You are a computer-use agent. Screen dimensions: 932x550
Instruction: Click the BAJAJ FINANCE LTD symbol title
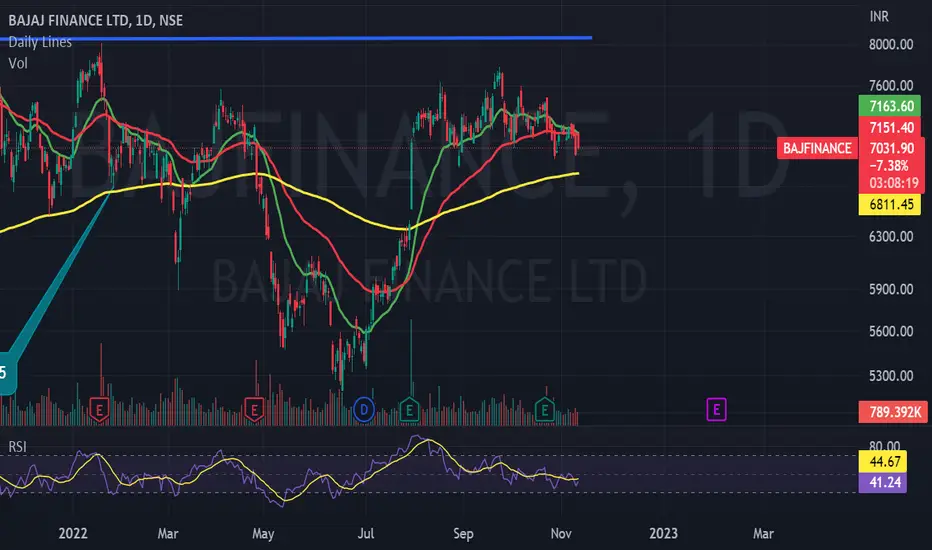point(96,20)
